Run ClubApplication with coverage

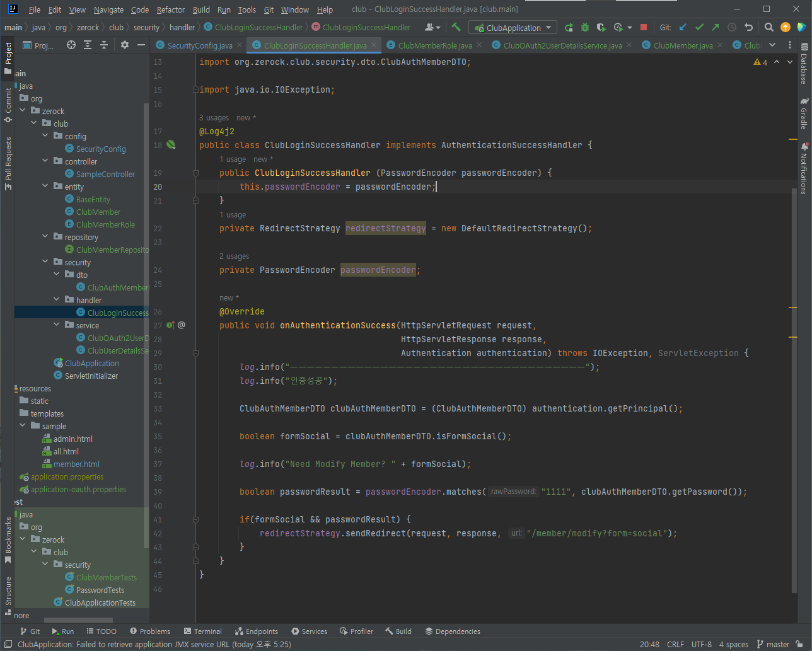point(601,28)
